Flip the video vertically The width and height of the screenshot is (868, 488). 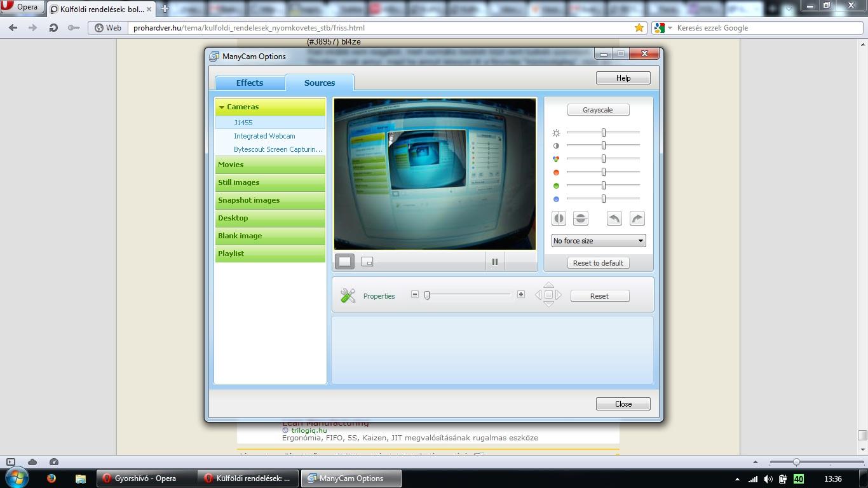pyautogui.click(x=580, y=219)
